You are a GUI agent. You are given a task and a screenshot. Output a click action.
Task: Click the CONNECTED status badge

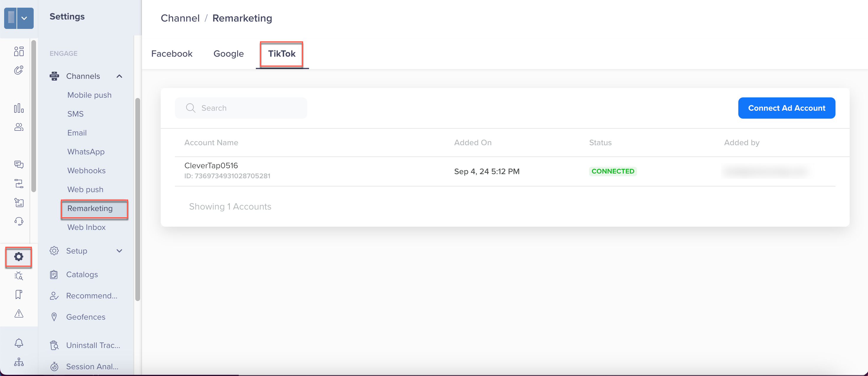(x=612, y=171)
